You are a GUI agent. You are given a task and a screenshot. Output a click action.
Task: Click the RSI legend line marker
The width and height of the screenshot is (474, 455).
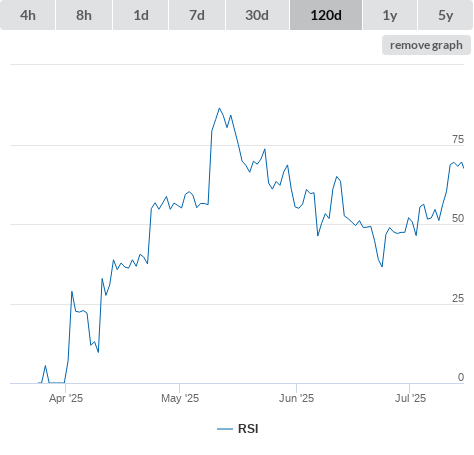click(x=225, y=429)
